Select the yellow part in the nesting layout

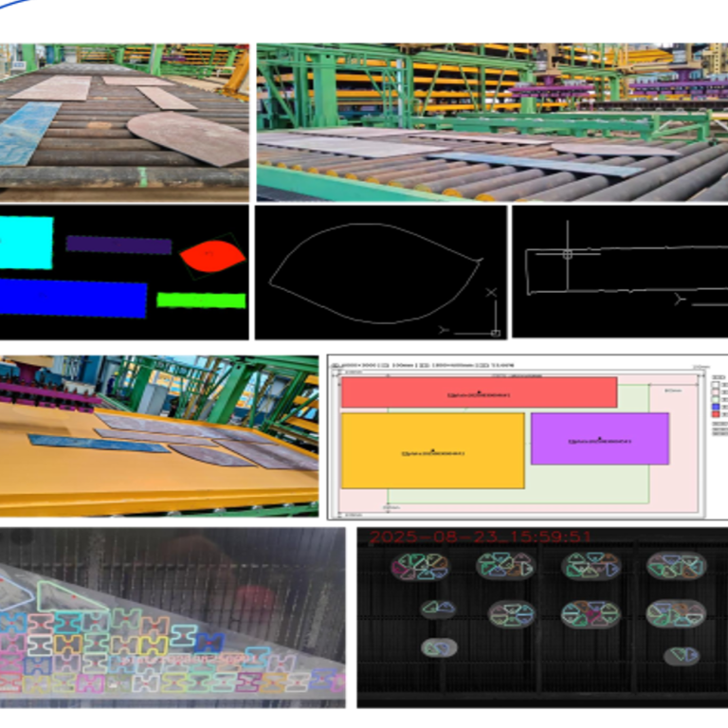pyautogui.click(x=432, y=451)
